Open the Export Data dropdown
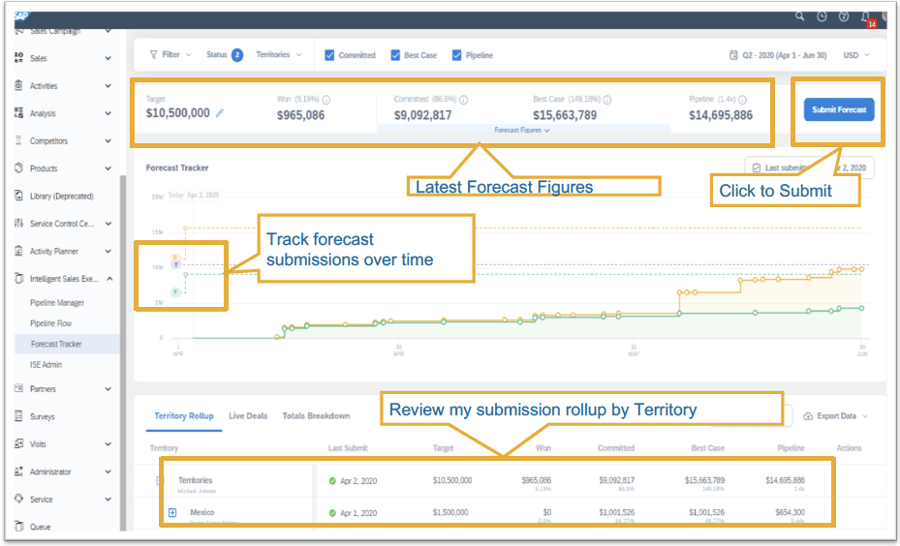Viewport: 900px width, 546px height. click(x=835, y=416)
